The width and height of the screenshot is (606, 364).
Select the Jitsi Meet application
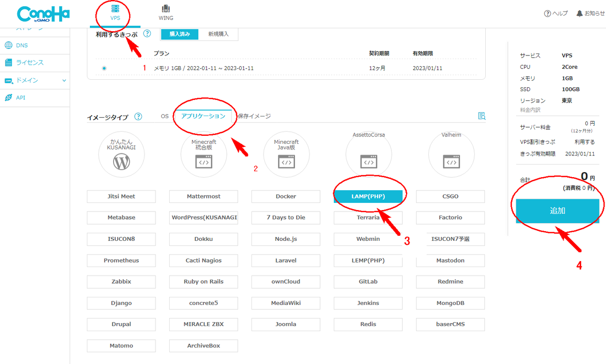pyautogui.click(x=121, y=196)
